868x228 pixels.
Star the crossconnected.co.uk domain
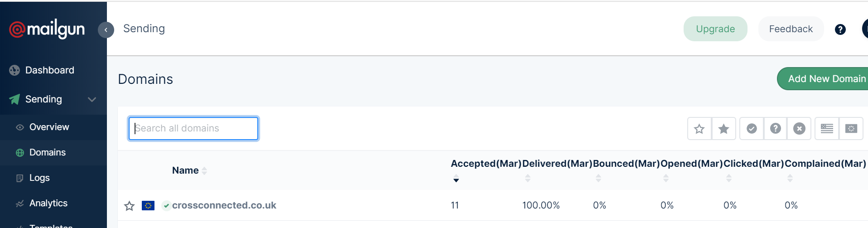coord(129,206)
